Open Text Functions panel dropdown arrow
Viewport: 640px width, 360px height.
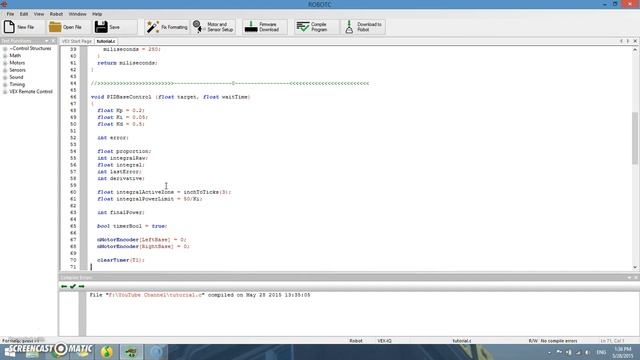tap(46, 41)
